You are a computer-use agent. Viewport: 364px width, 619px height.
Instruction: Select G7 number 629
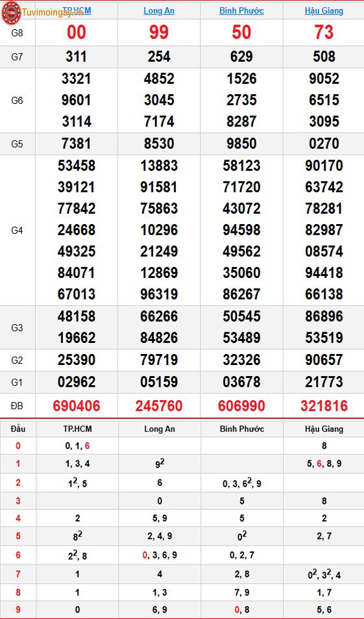point(241,57)
